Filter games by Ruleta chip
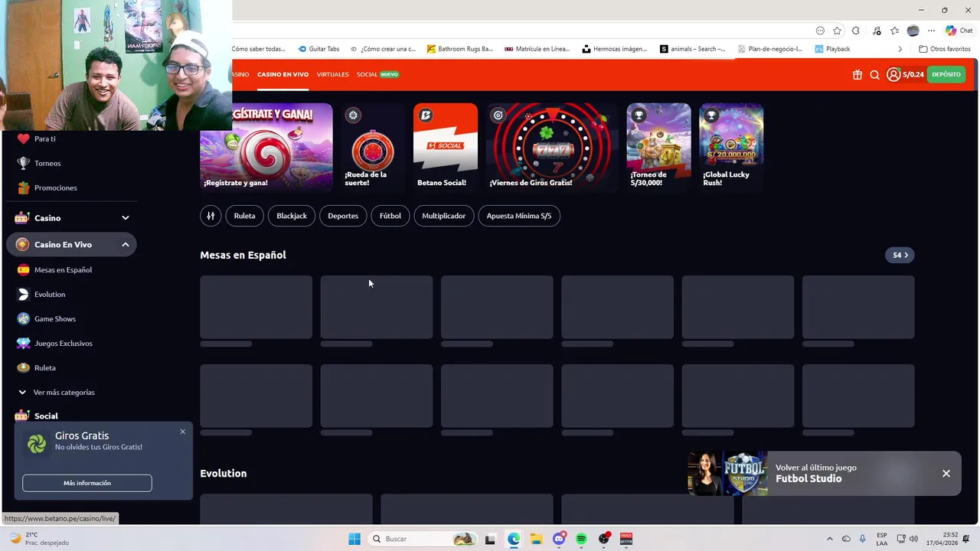 click(x=244, y=216)
